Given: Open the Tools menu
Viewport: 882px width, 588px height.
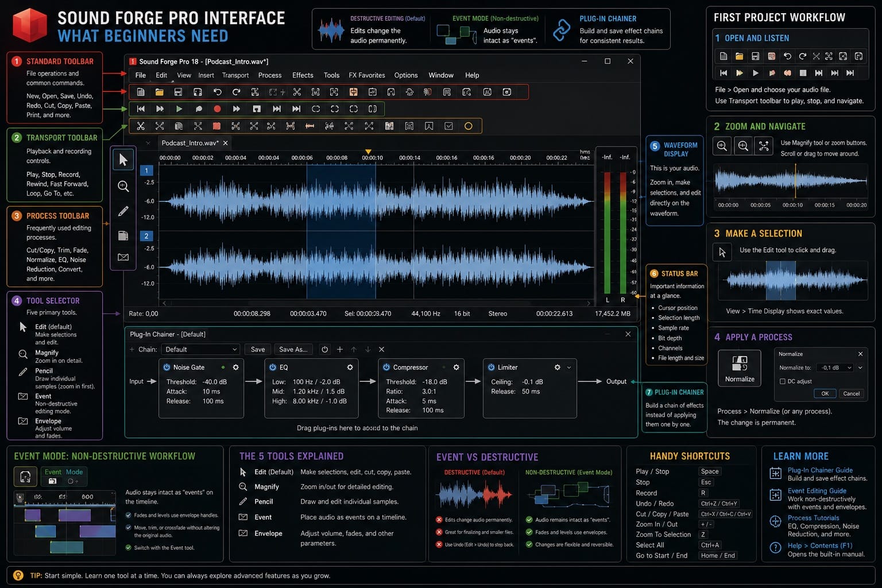Looking at the screenshot, I should pyautogui.click(x=331, y=75).
